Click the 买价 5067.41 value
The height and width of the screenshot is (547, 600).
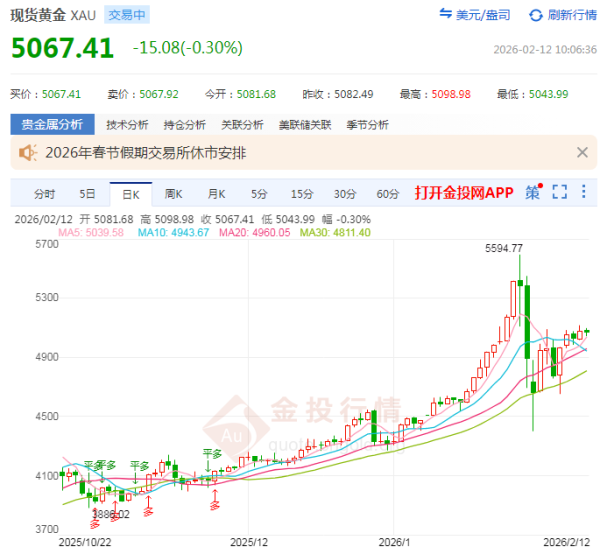61,94
